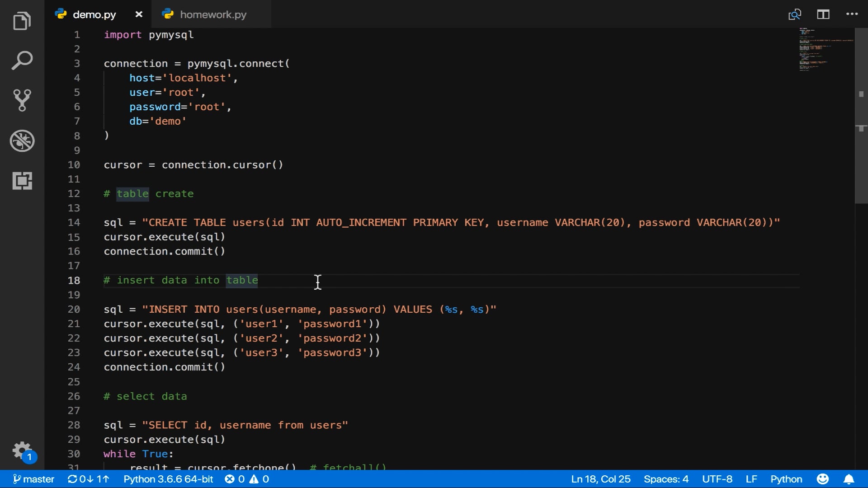868x488 pixels.
Task: Switch to the homework.py tab
Action: 213,14
